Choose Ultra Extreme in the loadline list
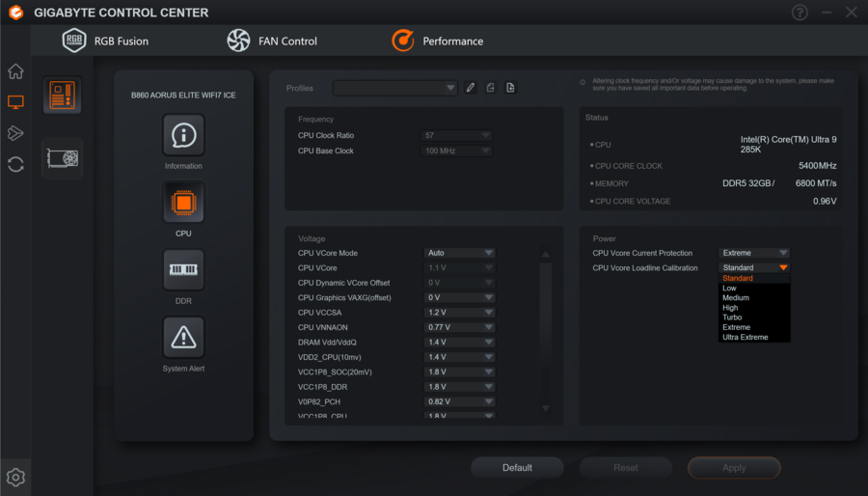 tap(754, 337)
